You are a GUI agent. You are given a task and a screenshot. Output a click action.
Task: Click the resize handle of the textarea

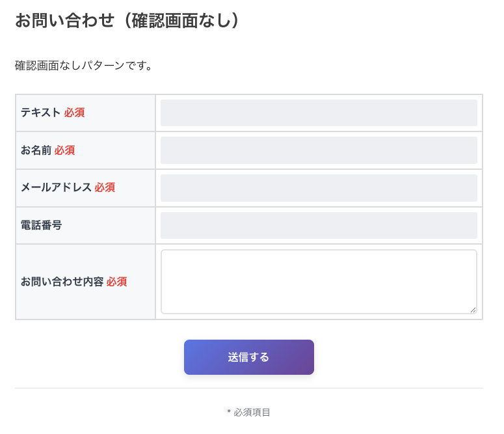pos(473,310)
